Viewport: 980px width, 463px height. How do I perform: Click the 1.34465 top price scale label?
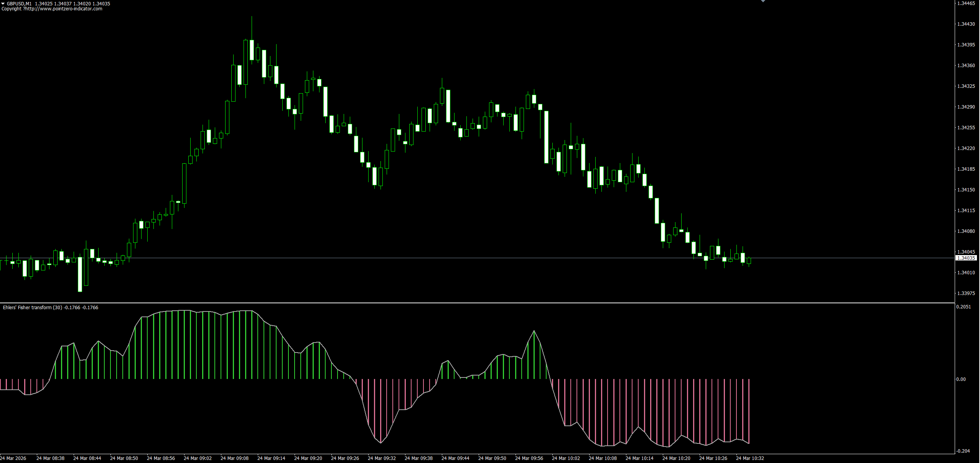click(x=966, y=3)
